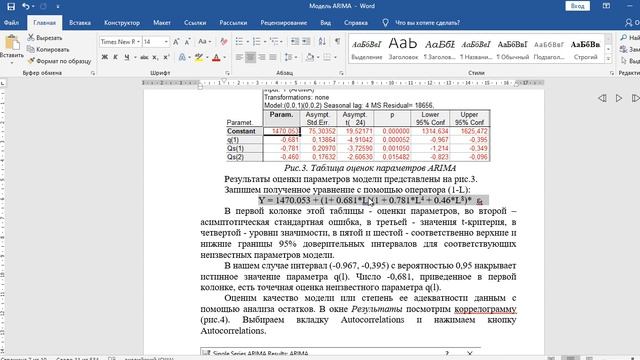This screenshot has width=640, height=360.
Task: Apply the Заголовок style
Action: click(x=403, y=48)
